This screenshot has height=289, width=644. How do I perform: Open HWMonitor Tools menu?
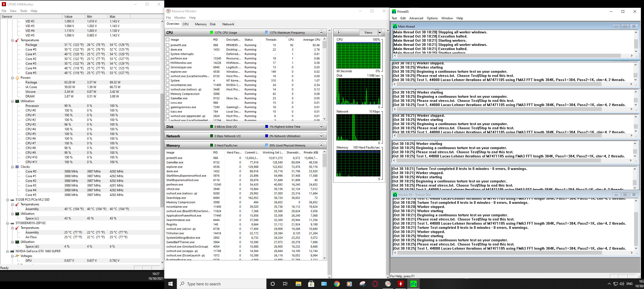coord(23,11)
